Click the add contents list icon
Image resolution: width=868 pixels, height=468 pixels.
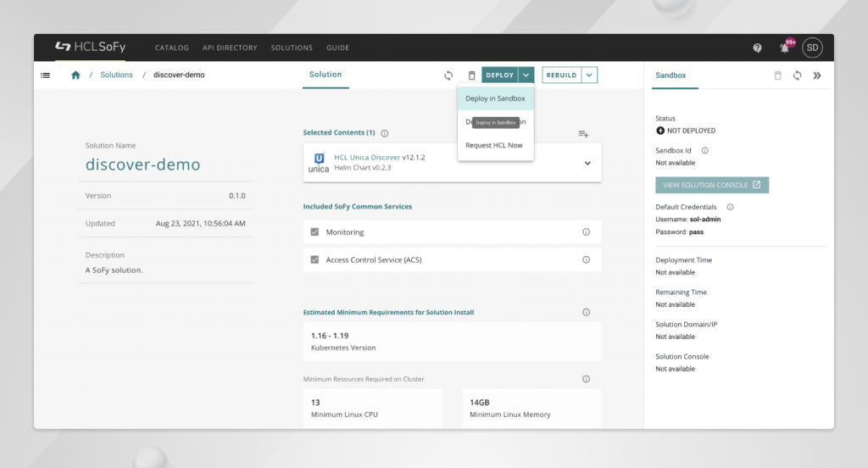tap(583, 133)
